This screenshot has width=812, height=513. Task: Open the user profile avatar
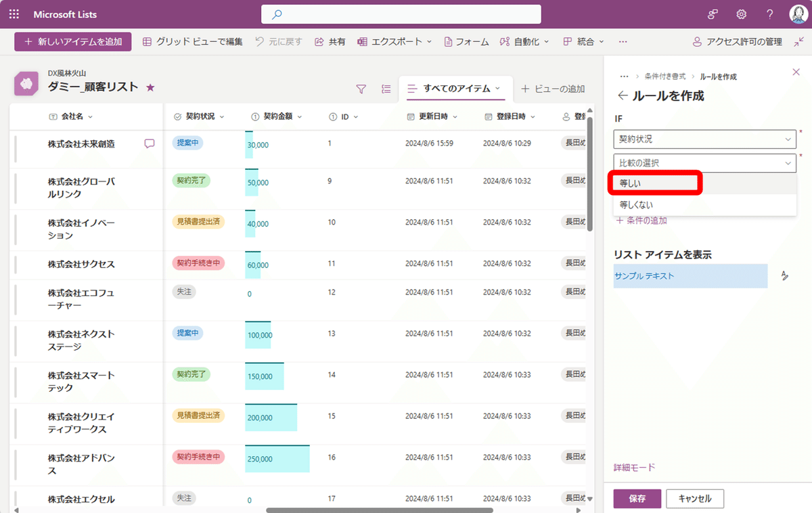point(797,14)
